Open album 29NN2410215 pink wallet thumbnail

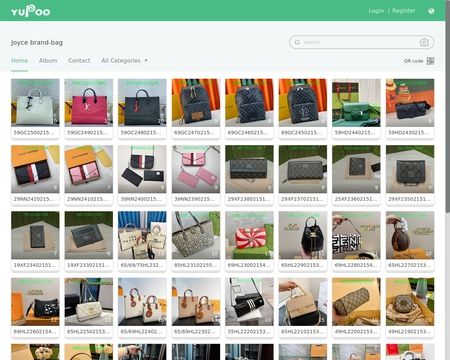pos(89,169)
